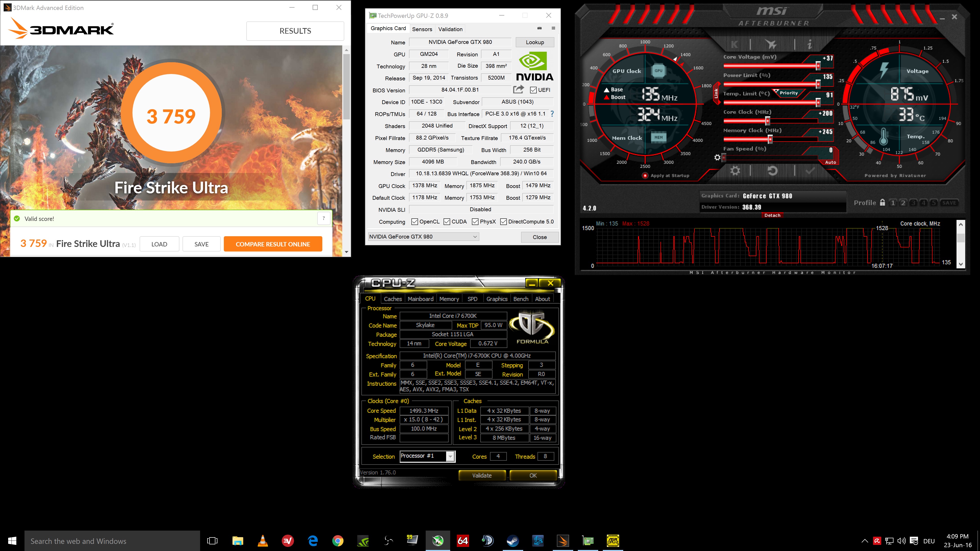Switch to MSI Afterburner taskbar icon

(x=438, y=541)
